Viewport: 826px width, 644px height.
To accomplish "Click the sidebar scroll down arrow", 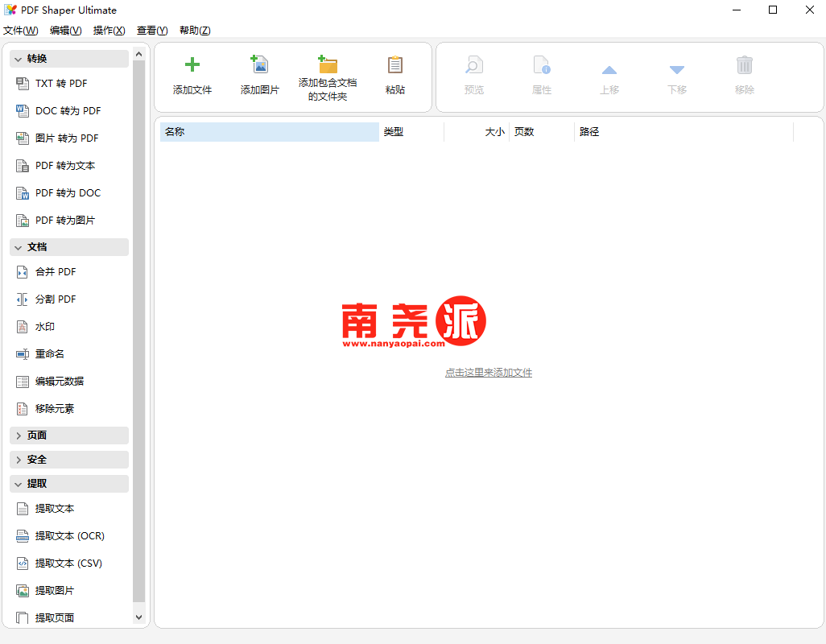I will pos(138,617).
